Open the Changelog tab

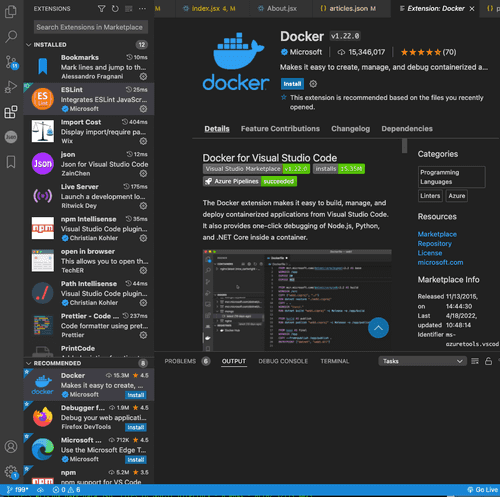350,129
